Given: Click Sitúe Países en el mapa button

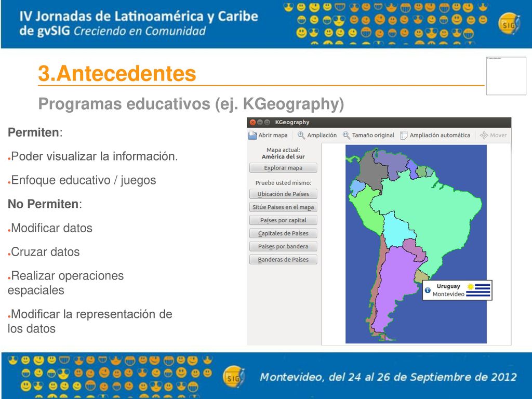Looking at the screenshot, I should 283,207.
